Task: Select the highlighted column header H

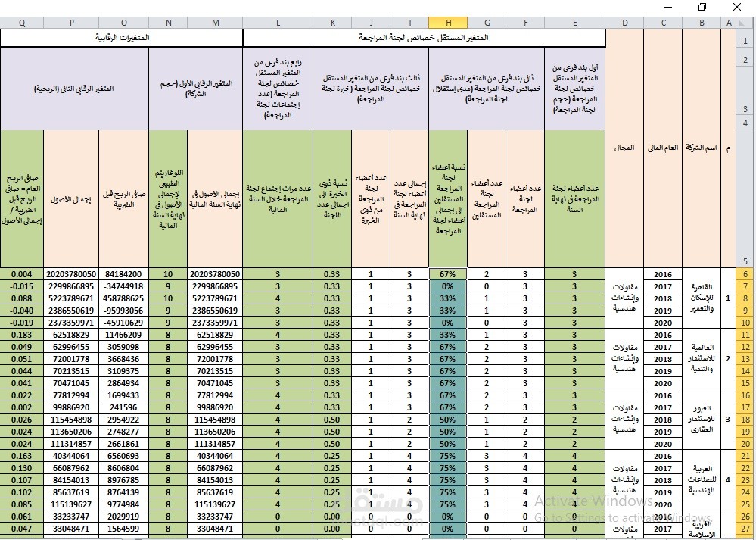Action: 448,23
